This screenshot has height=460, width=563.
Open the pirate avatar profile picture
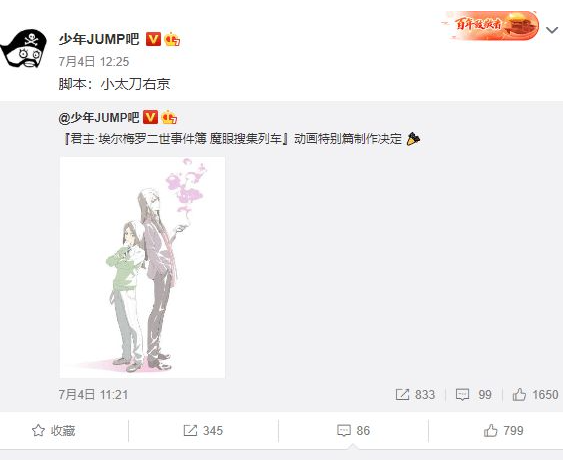tap(24, 49)
